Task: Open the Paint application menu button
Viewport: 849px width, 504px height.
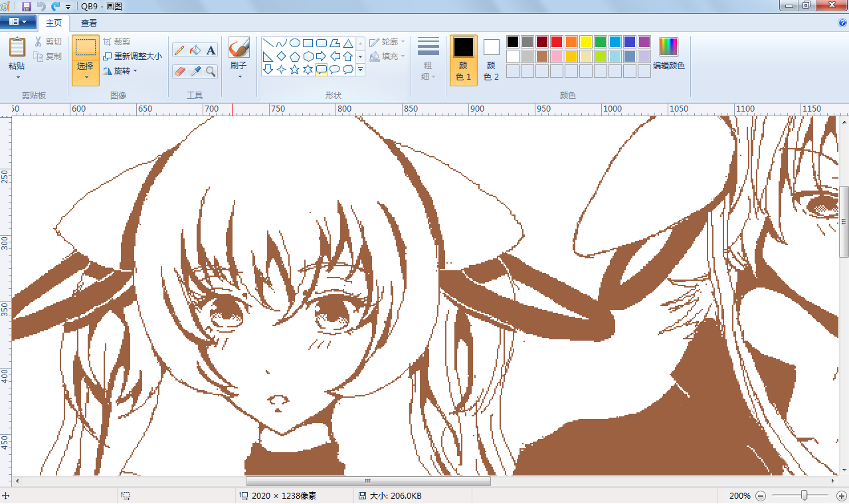Action: coord(18,22)
